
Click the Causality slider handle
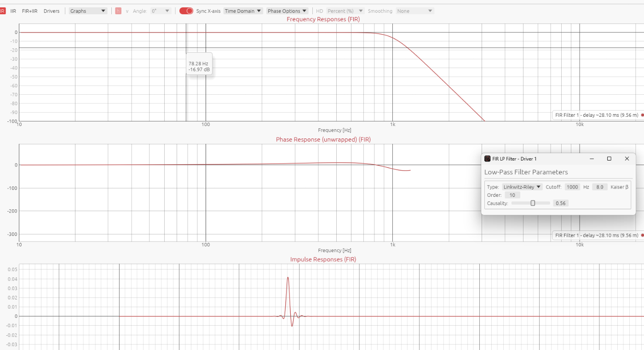[x=533, y=203]
